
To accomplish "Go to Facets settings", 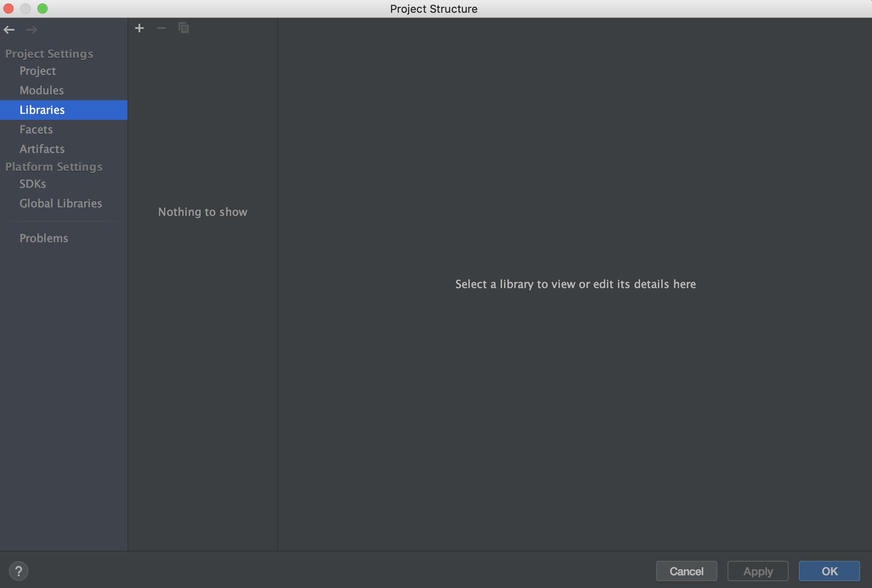I will click(x=36, y=130).
